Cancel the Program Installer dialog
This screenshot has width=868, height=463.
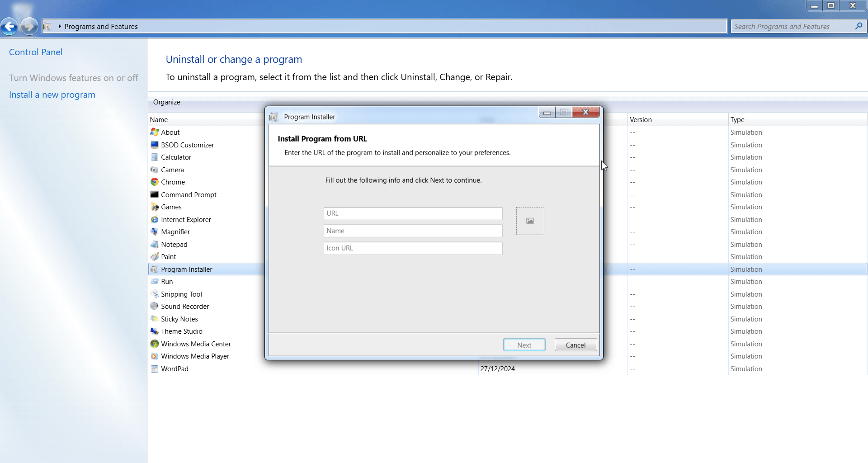(x=576, y=345)
